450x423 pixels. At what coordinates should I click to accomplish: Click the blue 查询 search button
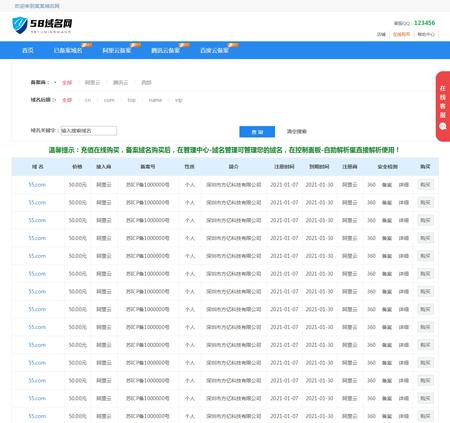[x=257, y=132]
